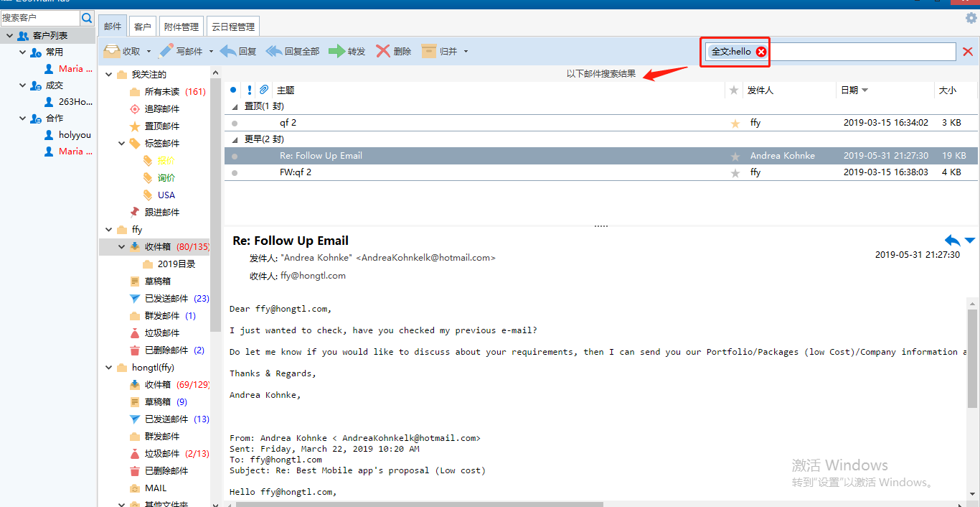Collapse the 更早(2 封) email group

tap(235, 139)
